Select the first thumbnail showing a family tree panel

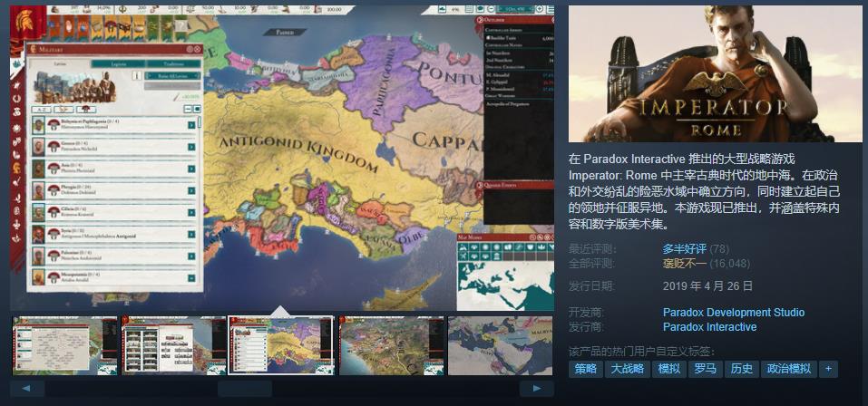(64, 345)
